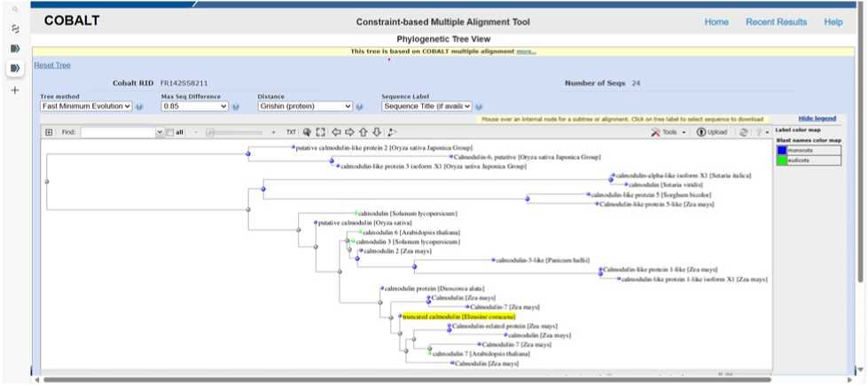Select calmodulin 2 [Zea mays] label
The image size is (868, 385).
(397, 251)
